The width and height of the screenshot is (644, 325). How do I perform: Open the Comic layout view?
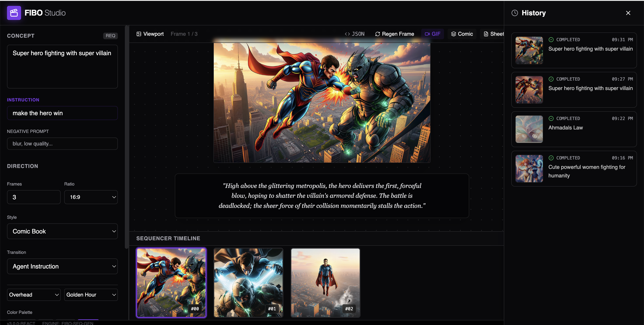click(462, 34)
